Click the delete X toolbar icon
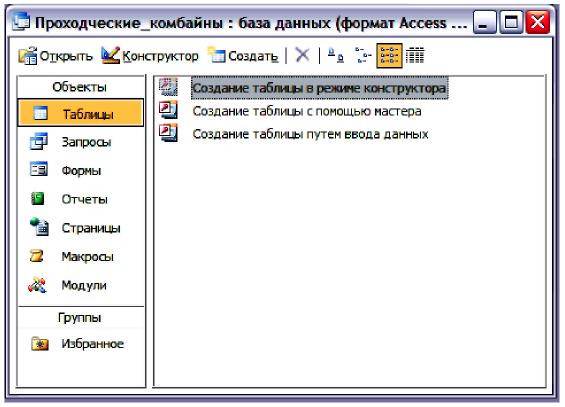Screen dimensions: 565x407 pos(302,55)
